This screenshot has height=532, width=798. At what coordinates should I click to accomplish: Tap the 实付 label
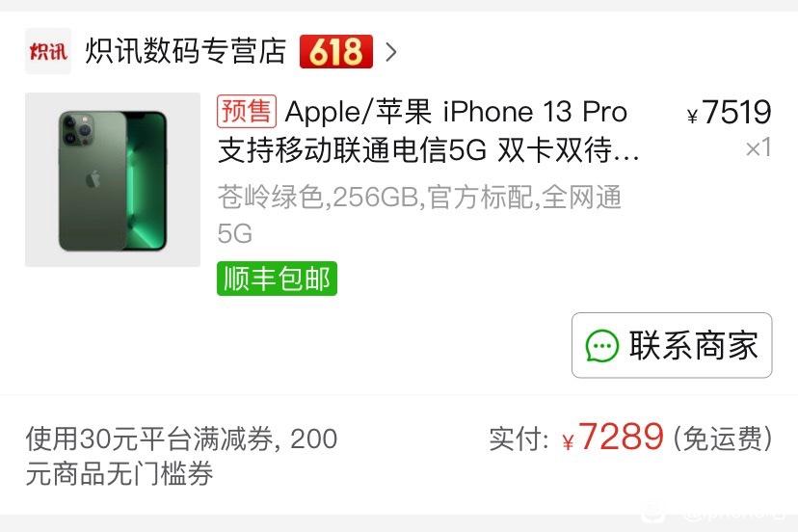click(x=519, y=439)
